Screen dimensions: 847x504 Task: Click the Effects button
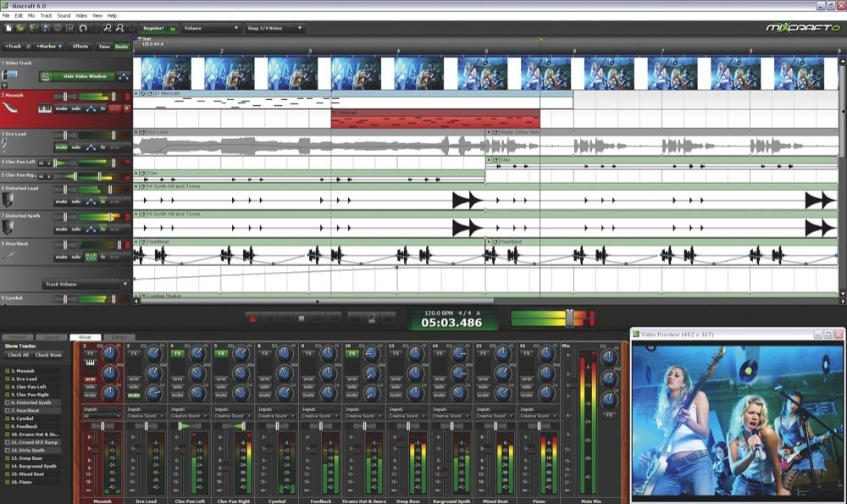(80, 47)
